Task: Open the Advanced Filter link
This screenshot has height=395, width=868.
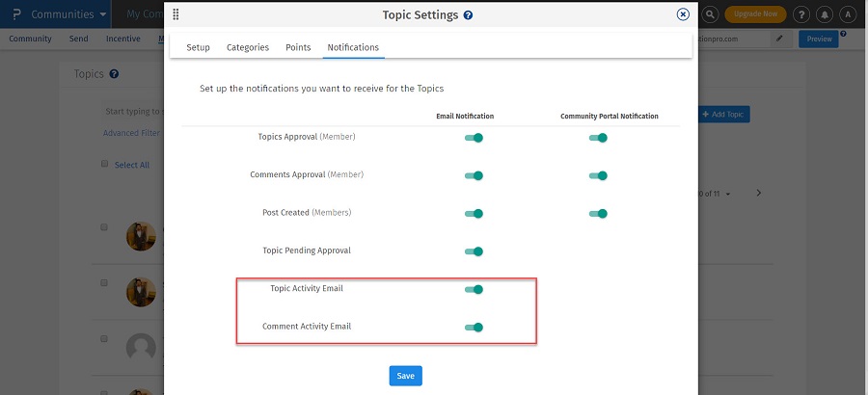Action: pos(132,133)
